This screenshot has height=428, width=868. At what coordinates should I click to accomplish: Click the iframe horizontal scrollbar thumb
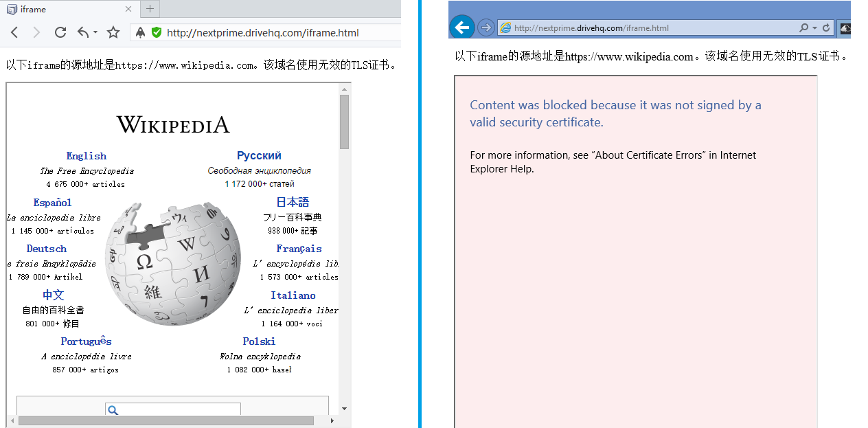(166, 420)
